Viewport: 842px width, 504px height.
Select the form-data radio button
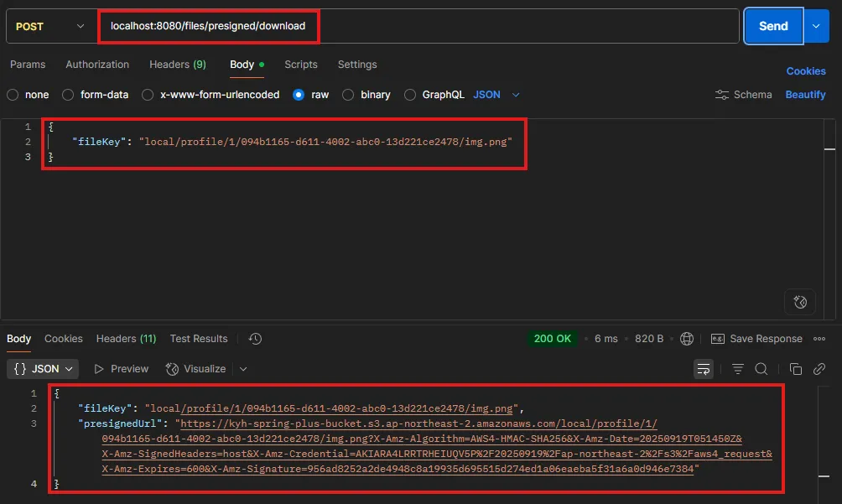(68, 95)
